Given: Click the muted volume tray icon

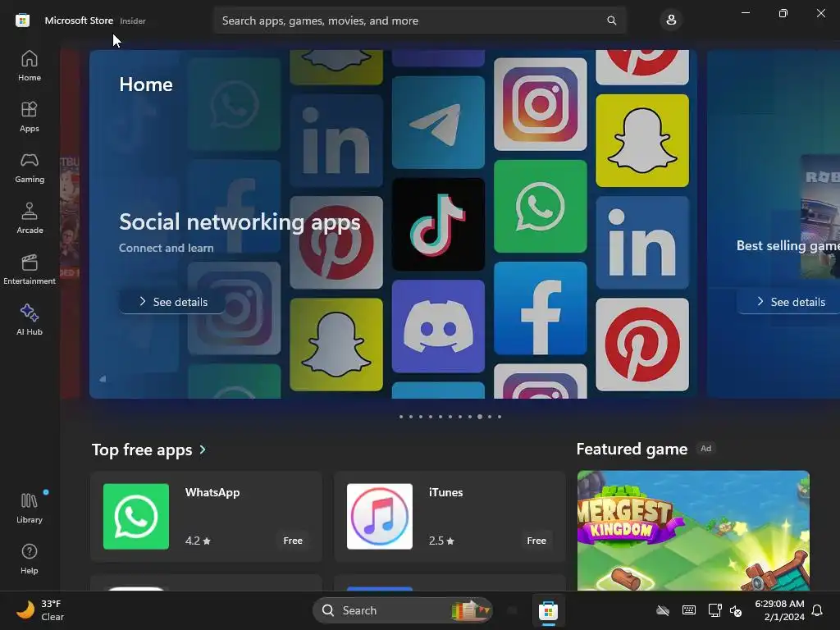Looking at the screenshot, I should (x=736, y=610).
